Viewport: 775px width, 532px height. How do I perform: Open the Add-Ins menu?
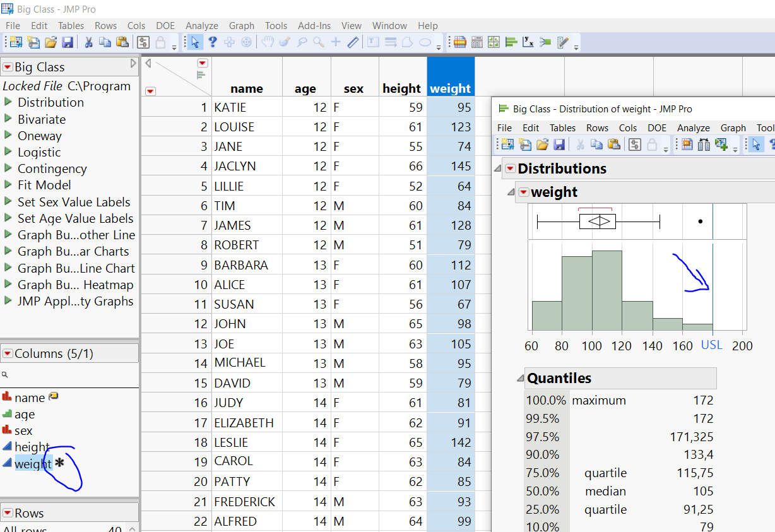[314, 26]
